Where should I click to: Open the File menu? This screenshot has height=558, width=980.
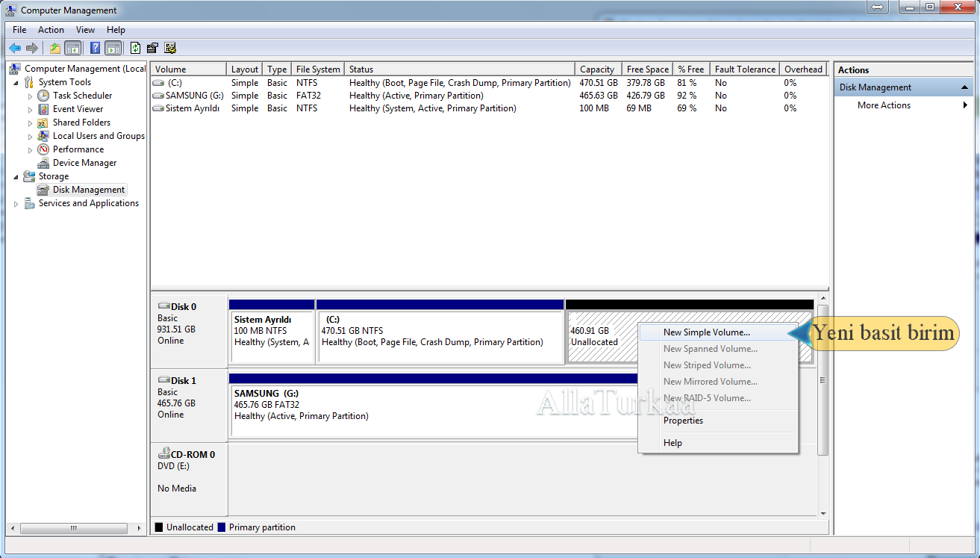[19, 30]
